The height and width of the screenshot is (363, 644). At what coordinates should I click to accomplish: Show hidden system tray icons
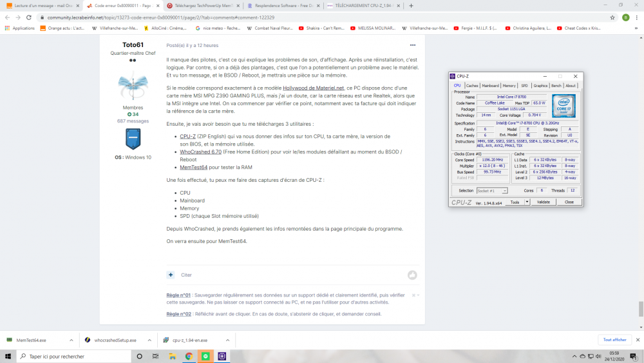(x=574, y=356)
